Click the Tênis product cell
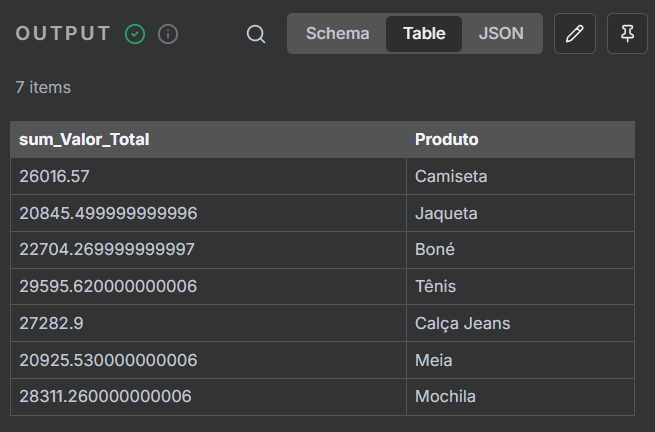The image size is (655, 432). pyautogui.click(x=520, y=287)
